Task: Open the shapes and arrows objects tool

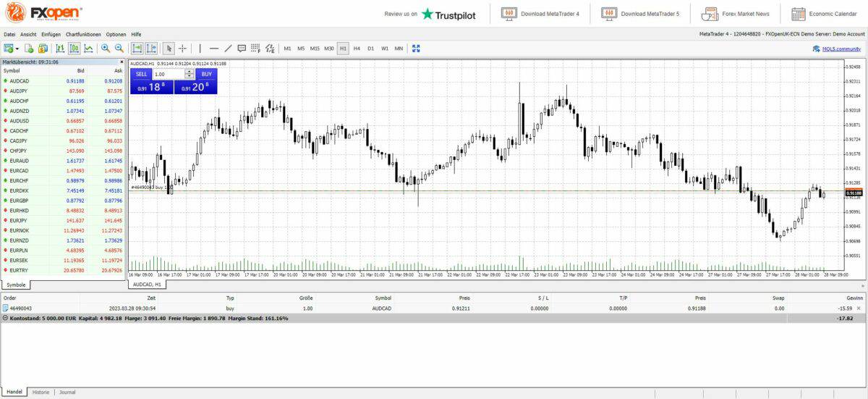Action: (270, 49)
